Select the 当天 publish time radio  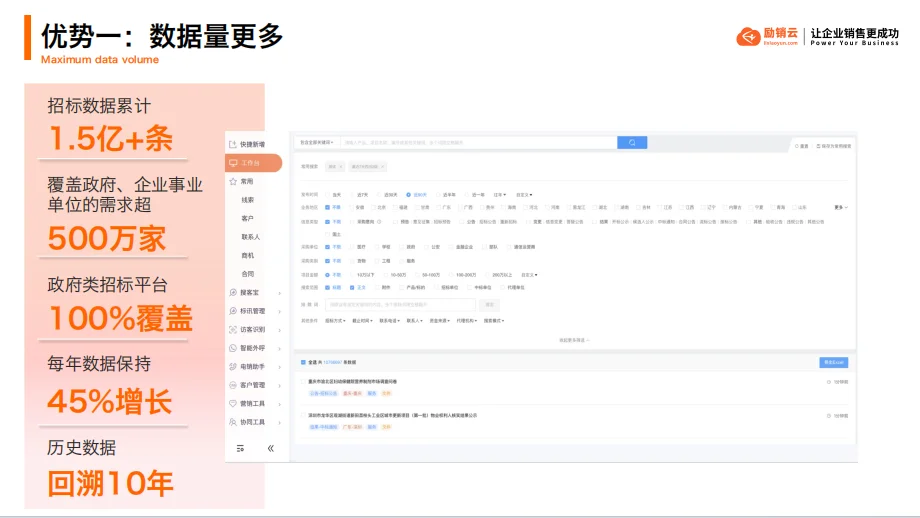pos(327,195)
